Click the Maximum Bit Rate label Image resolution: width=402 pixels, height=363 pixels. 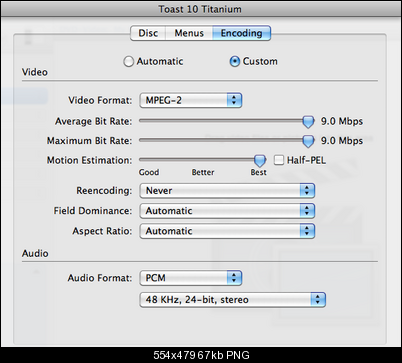[89, 141]
